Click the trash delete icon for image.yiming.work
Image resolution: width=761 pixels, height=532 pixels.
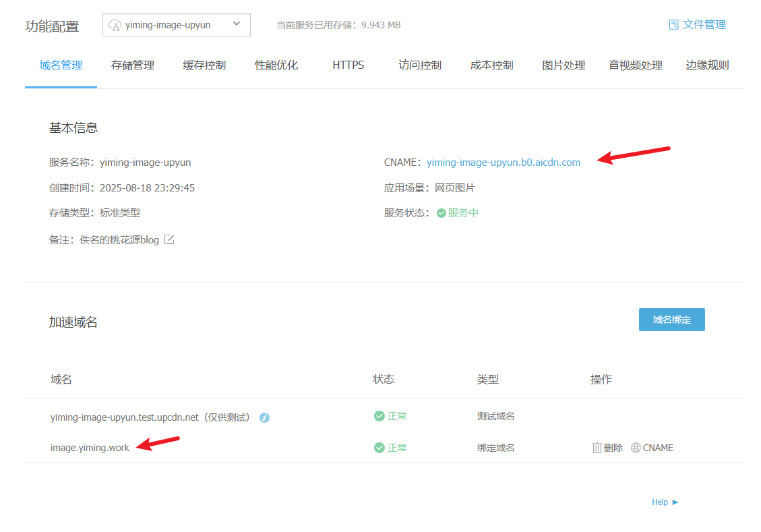(x=597, y=448)
